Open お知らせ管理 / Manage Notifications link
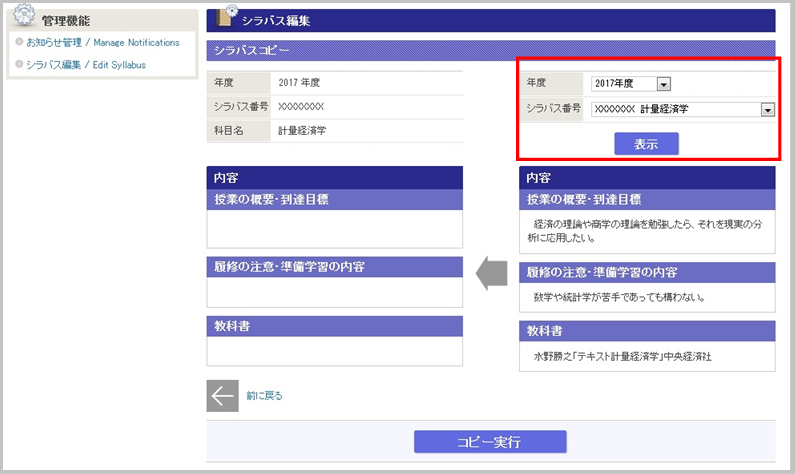 [x=103, y=43]
